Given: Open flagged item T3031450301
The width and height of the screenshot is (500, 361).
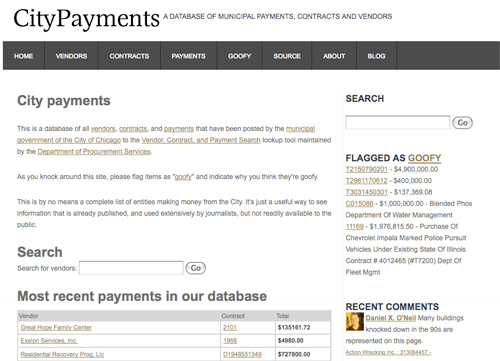Looking at the screenshot, I should [x=367, y=192].
